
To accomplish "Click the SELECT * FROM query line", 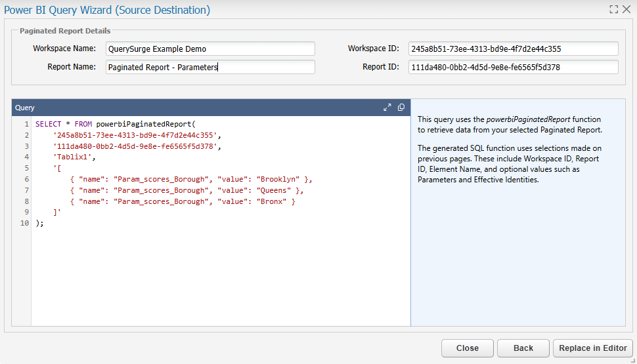I will click(x=116, y=124).
